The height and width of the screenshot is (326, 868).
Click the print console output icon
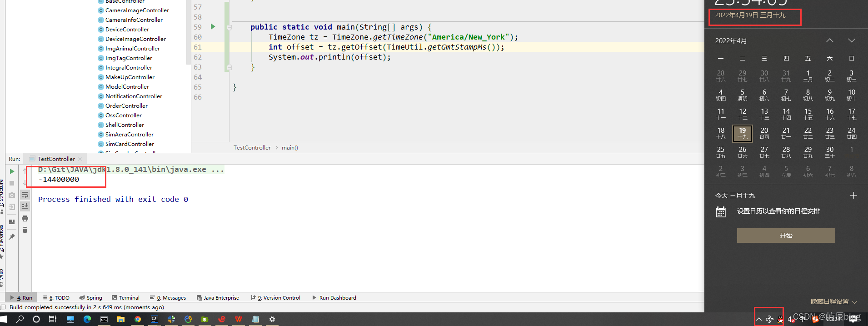pyautogui.click(x=25, y=218)
